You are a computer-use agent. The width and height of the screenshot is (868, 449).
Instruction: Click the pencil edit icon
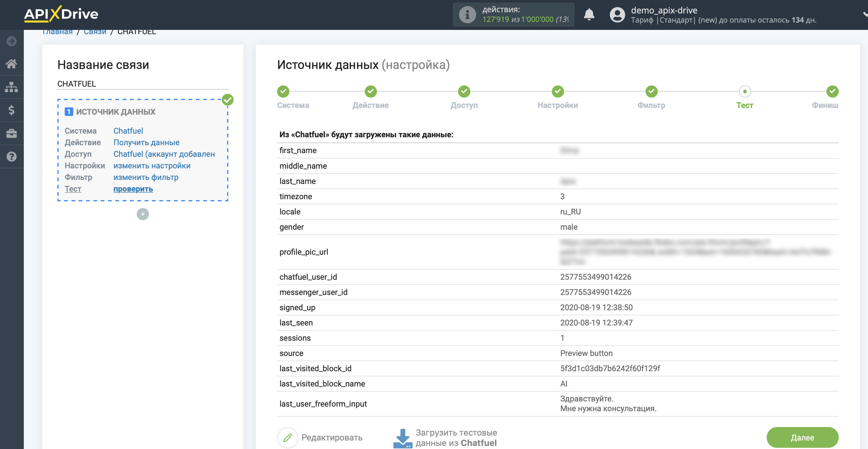click(x=288, y=437)
